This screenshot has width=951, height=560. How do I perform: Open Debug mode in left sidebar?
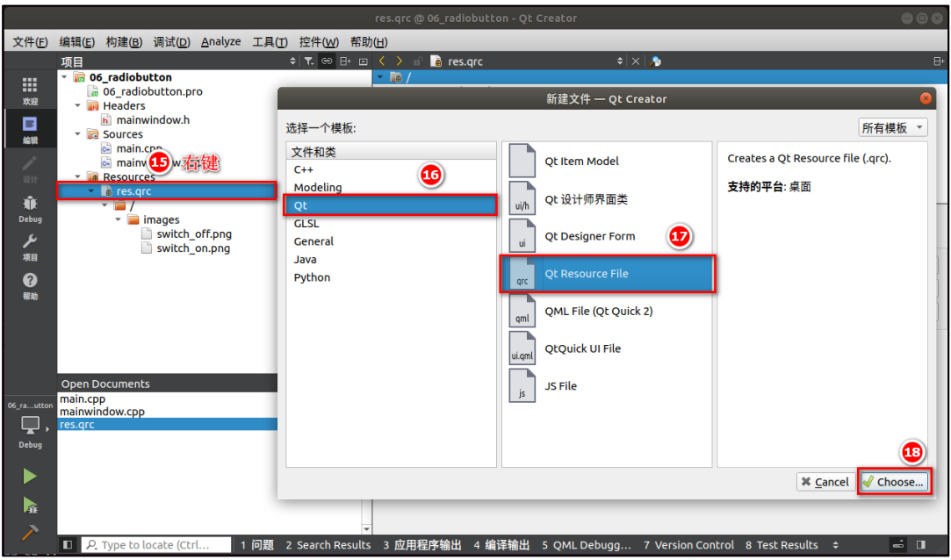tap(30, 209)
